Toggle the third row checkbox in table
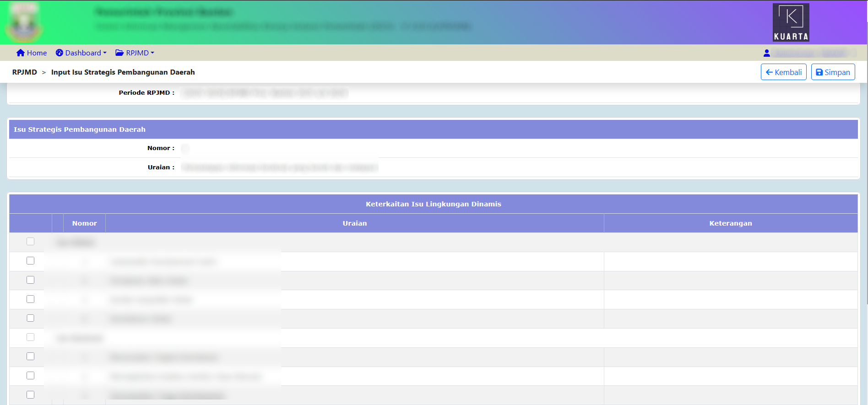This screenshot has width=868, height=405. pyautogui.click(x=31, y=280)
